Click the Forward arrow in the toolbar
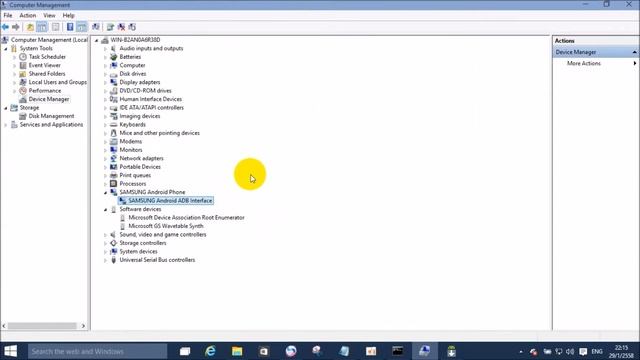 16,27
